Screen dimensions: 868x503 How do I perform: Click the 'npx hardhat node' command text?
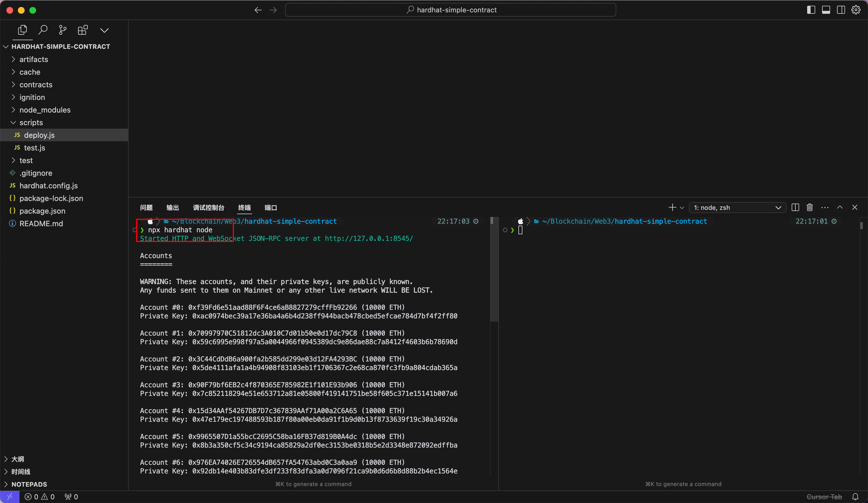point(180,230)
